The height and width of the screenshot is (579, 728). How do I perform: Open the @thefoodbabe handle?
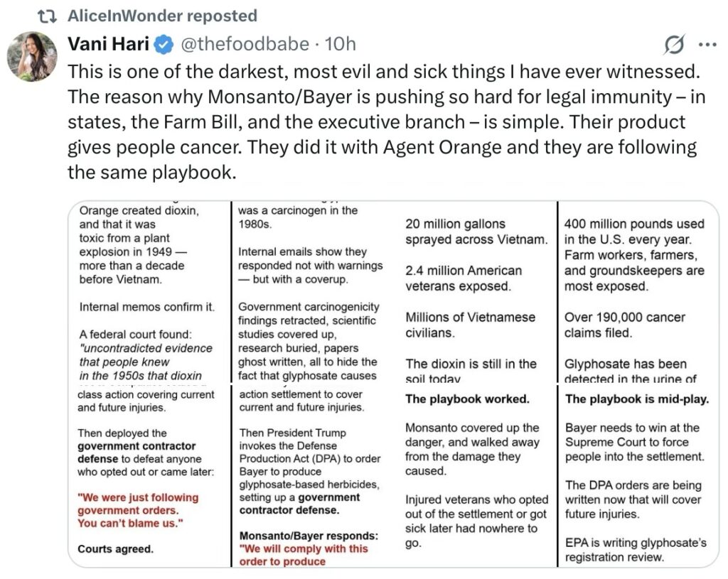point(245,45)
